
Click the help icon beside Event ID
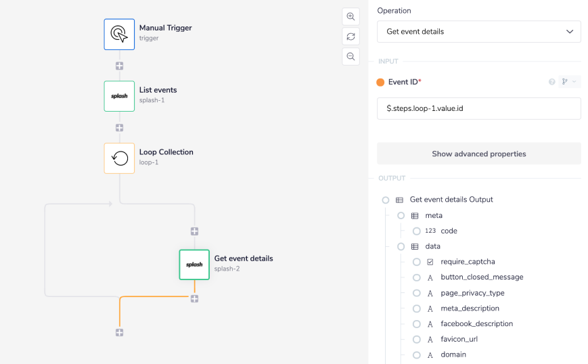coord(551,82)
